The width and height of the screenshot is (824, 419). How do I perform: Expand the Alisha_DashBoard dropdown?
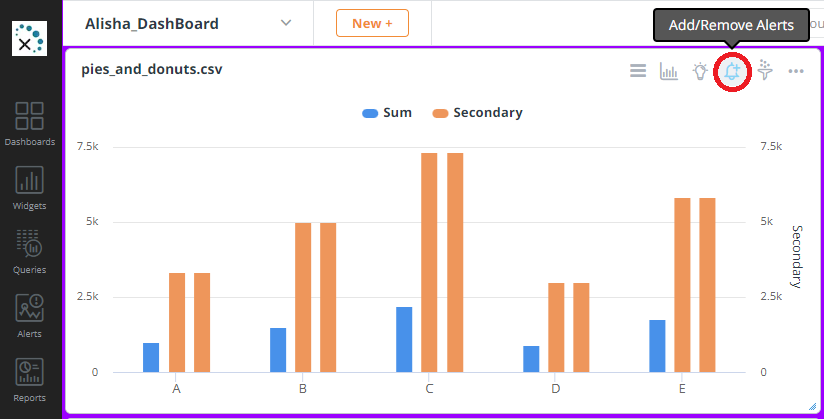(x=286, y=23)
